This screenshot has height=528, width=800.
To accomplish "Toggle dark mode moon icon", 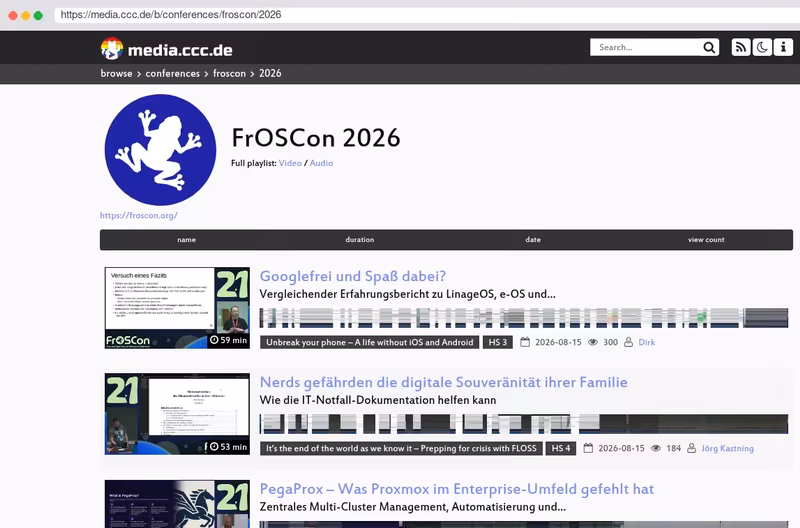I will tap(762, 47).
